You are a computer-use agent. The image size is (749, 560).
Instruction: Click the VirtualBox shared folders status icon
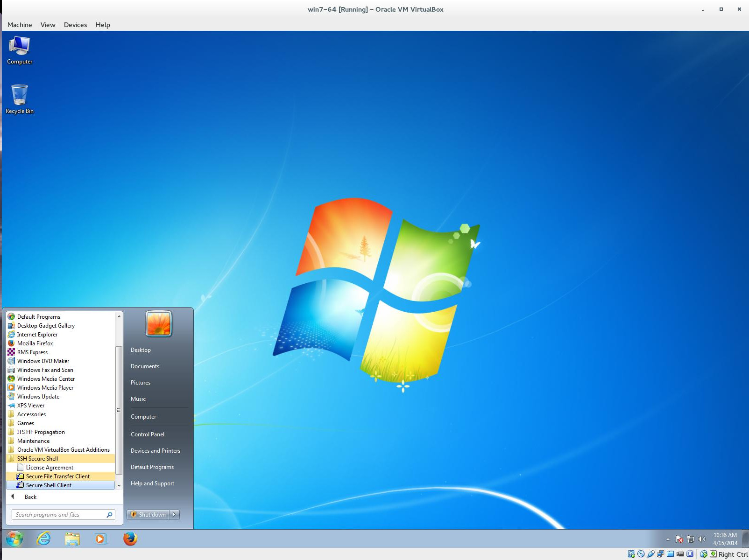pos(671,554)
